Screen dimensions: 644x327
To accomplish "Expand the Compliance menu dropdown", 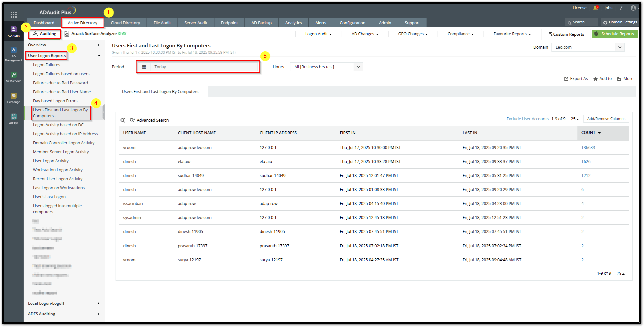I will [x=460, y=34].
